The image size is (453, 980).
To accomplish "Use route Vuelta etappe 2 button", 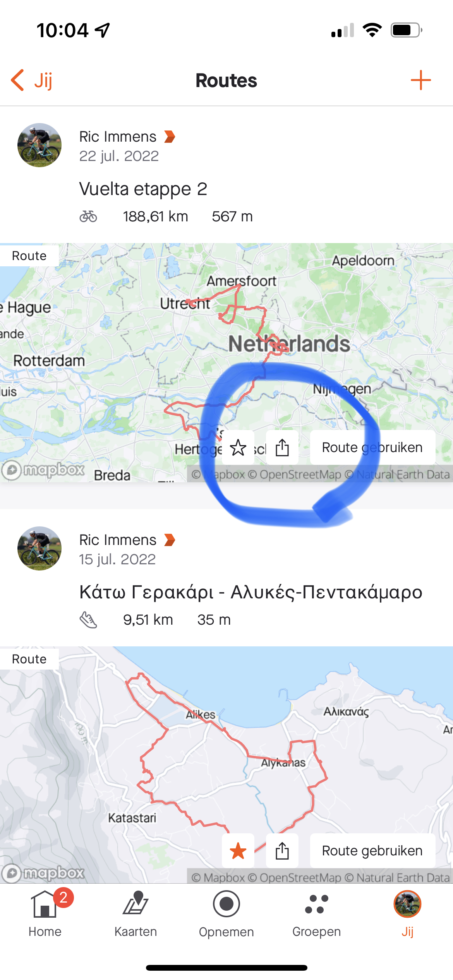I will tap(372, 447).
